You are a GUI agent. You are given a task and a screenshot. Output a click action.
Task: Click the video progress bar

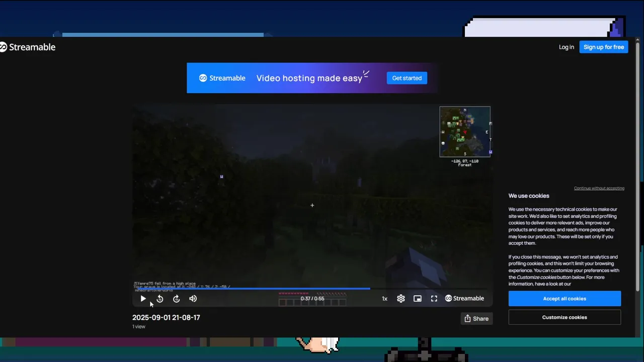click(x=312, y=289)
